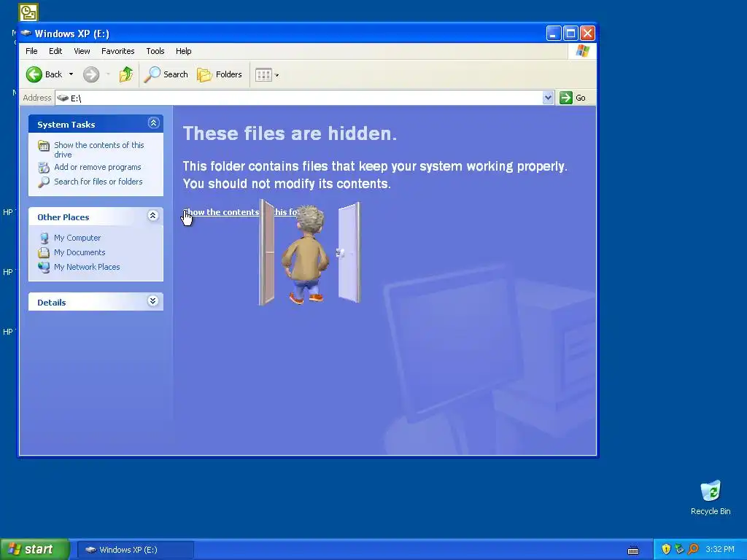This screenshot has width=747, height=560.
Task: Open the Recycle Bin desktop icon
Action: coord(711,497)
